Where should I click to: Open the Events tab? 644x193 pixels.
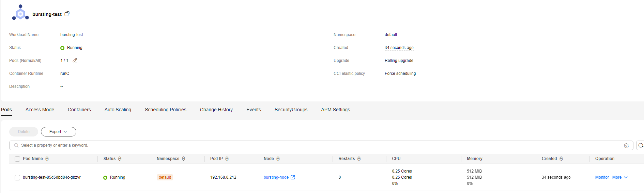[x=254, y=110]
